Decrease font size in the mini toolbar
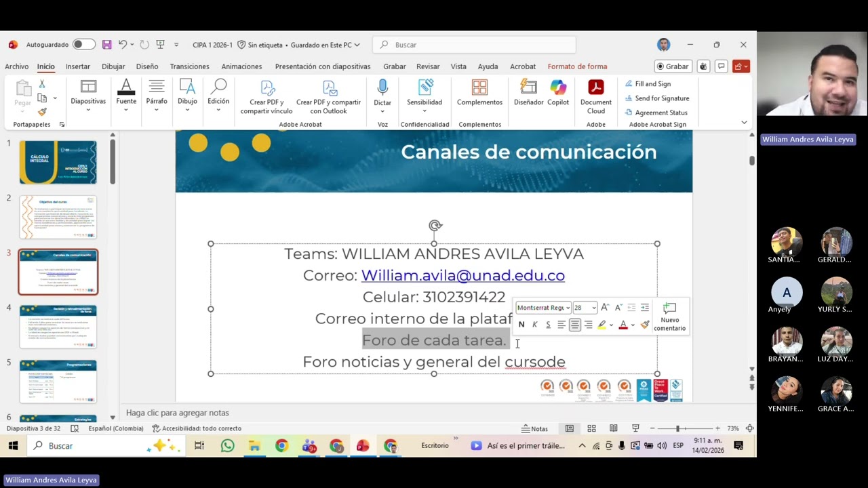 click(x=618, y=308)
